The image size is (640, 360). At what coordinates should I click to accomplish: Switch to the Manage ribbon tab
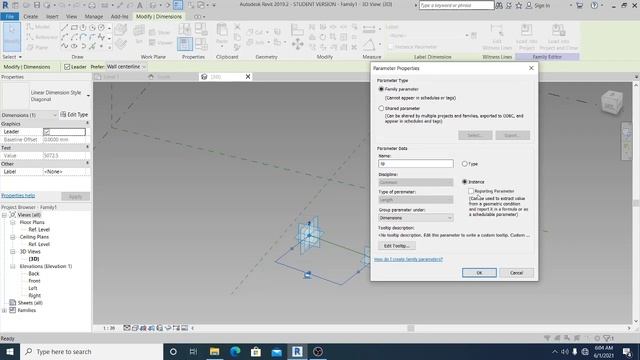coord(94,16)
